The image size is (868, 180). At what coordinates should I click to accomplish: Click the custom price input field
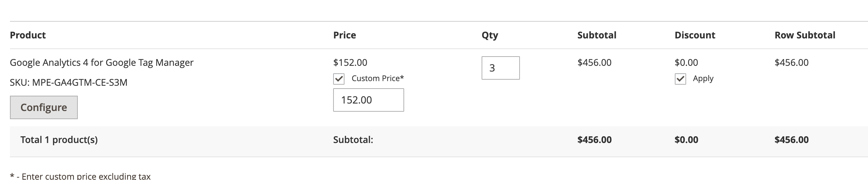368,100
